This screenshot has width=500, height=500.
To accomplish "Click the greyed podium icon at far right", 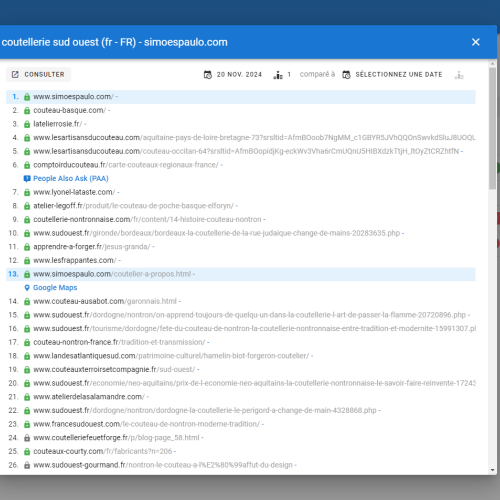I will [459, 75].
